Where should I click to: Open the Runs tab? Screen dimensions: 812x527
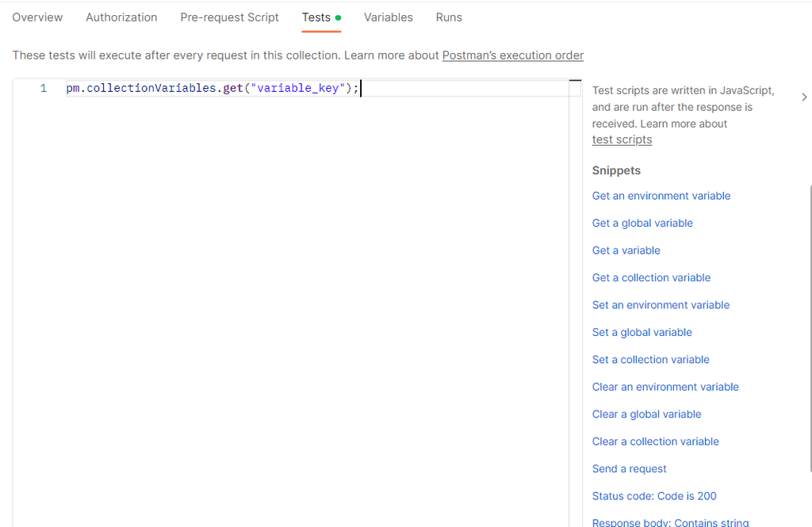click(449, 17)
